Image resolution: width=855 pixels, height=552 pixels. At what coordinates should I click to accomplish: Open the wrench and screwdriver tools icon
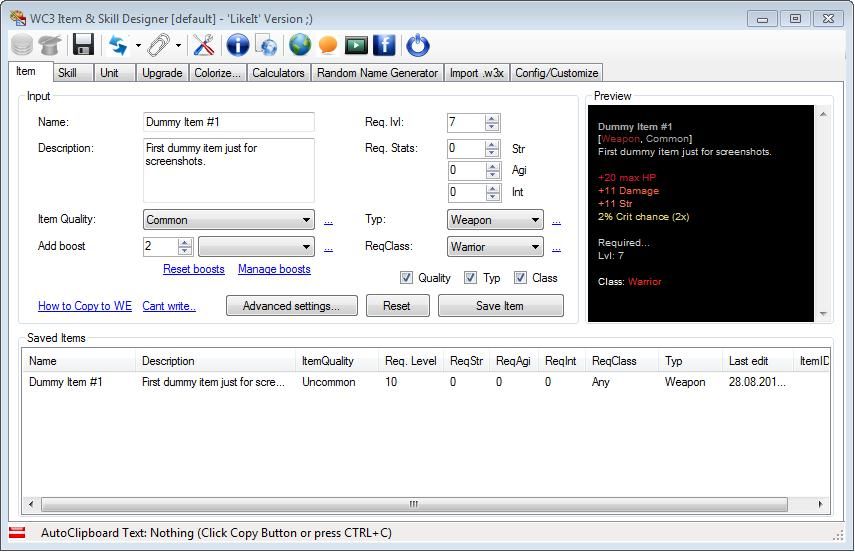point(204,45)
